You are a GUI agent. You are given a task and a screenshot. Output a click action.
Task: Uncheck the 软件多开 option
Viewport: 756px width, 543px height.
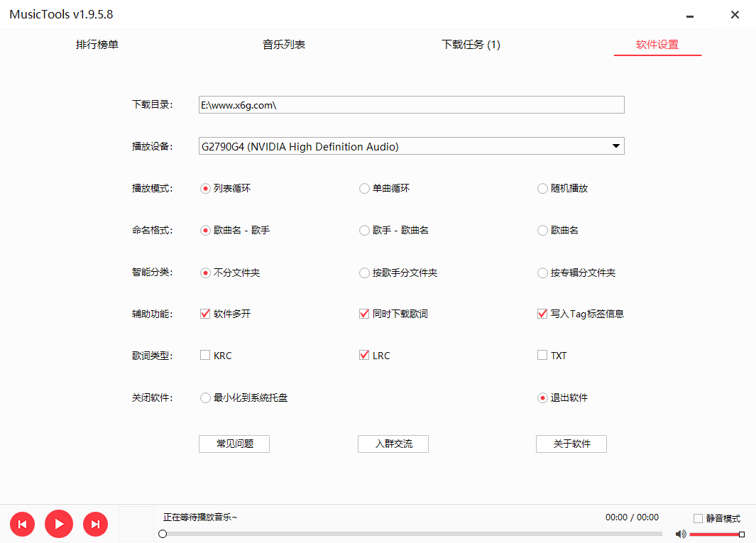[x=205, y=314]
